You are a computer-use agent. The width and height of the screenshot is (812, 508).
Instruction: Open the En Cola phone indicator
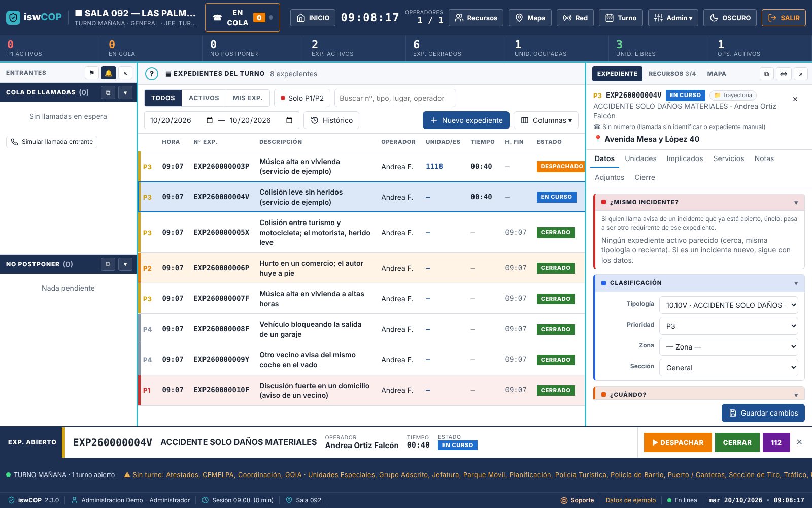pos(242,18)
